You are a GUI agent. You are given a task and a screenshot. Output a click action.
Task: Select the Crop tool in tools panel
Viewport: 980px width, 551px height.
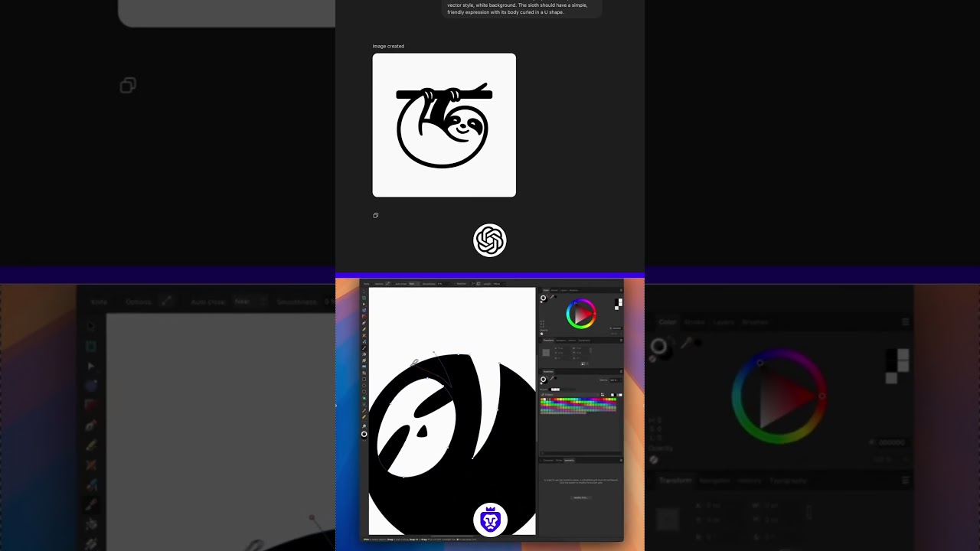[364, 373]
